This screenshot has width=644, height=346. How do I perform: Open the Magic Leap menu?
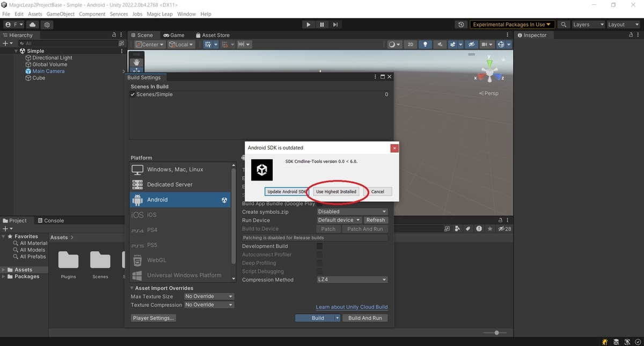point(159,14)
